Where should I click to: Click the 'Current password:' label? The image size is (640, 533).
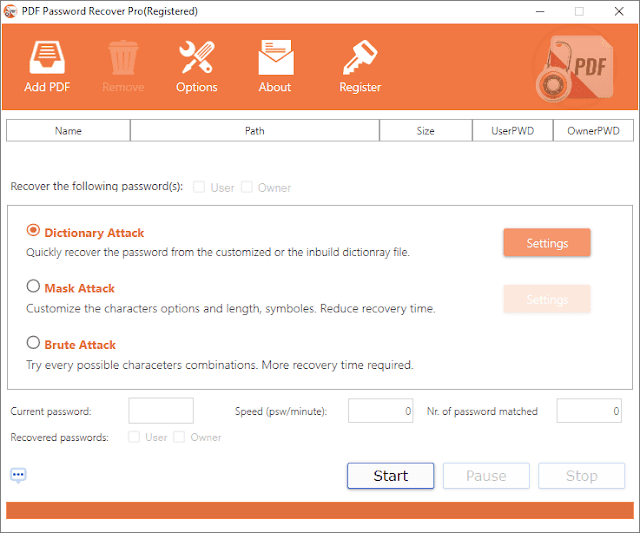[x=51, y=411]
